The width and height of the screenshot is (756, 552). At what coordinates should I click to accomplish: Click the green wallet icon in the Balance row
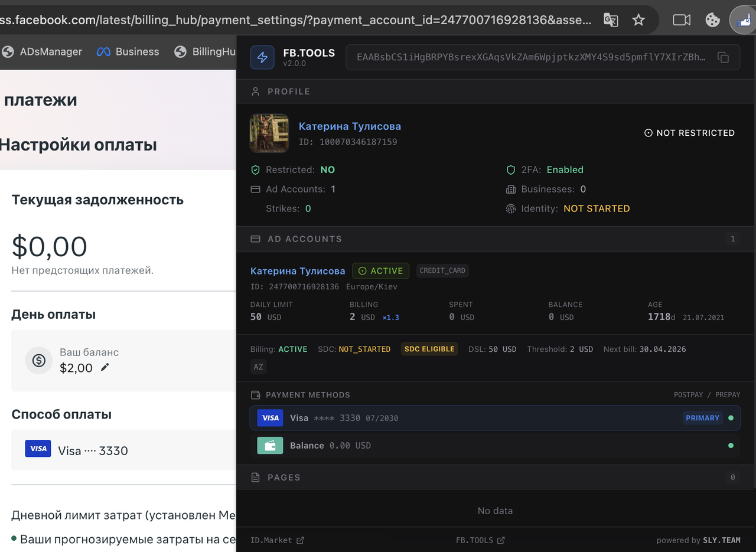click(x=270, y=445)
